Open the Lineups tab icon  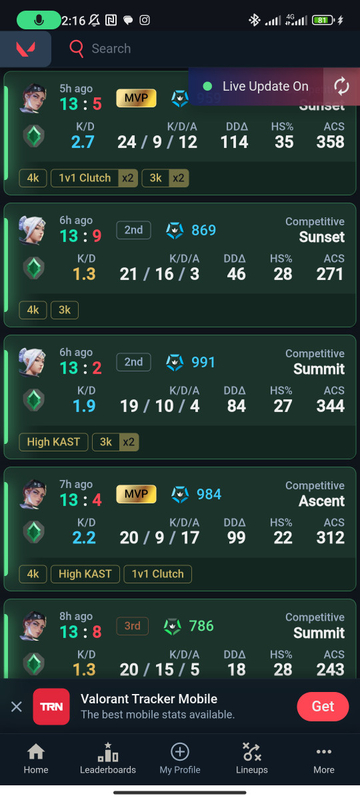pyautogui.click(x=251, y=752)
